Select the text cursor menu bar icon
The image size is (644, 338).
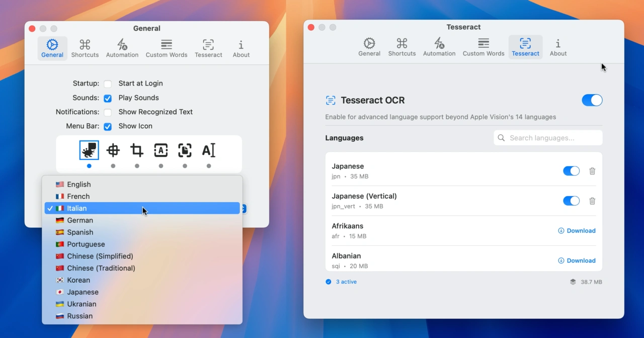209,150
